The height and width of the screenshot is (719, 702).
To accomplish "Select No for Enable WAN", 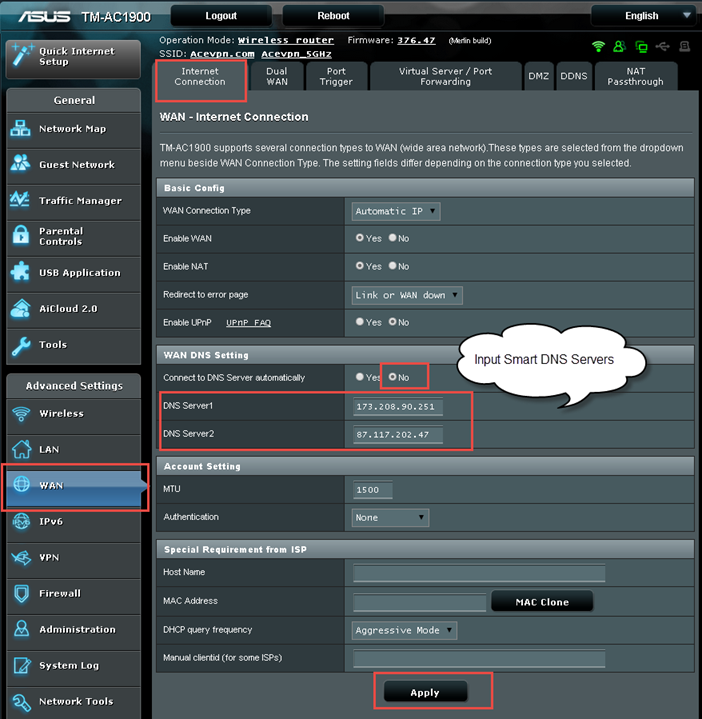I will [x=392, y=238].
